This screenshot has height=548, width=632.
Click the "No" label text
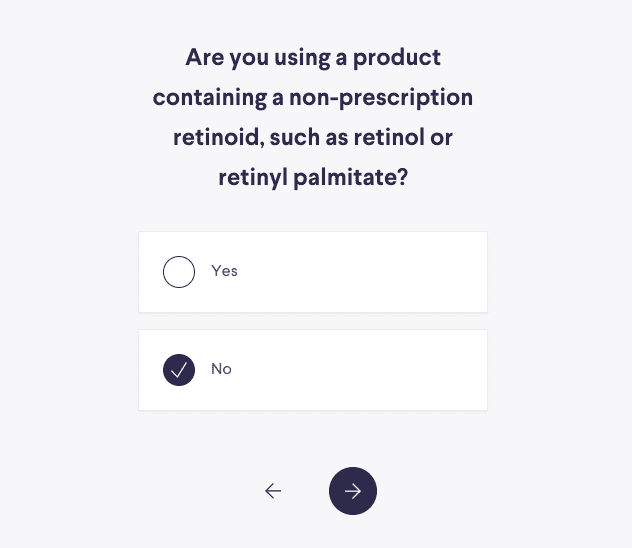(221, 369)
